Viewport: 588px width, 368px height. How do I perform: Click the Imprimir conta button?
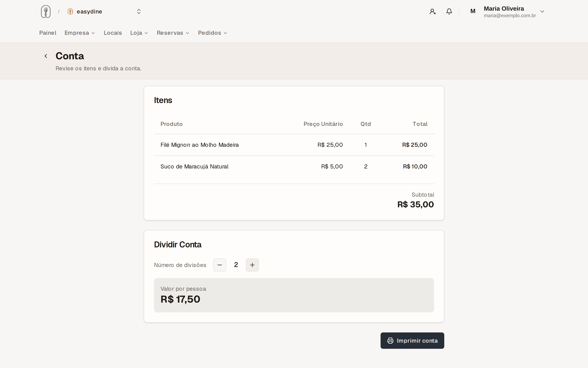[x=412, y=340]
